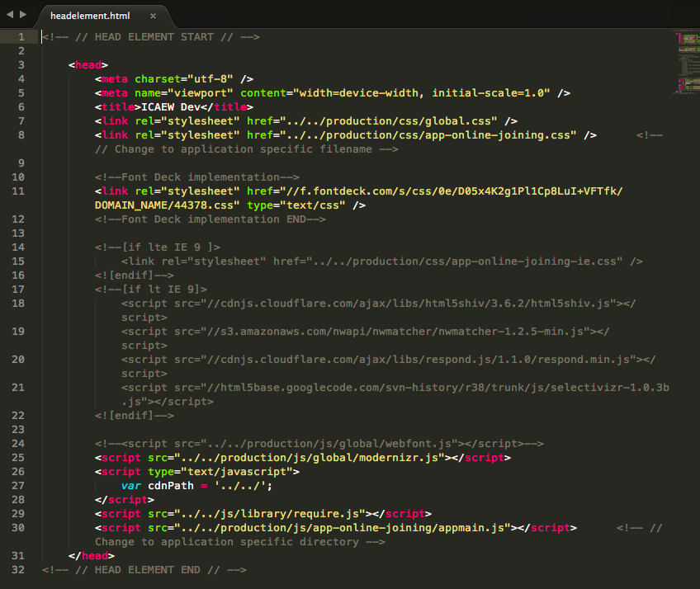
Task: Click the endif comment on line 22
Action: [135, 416]
